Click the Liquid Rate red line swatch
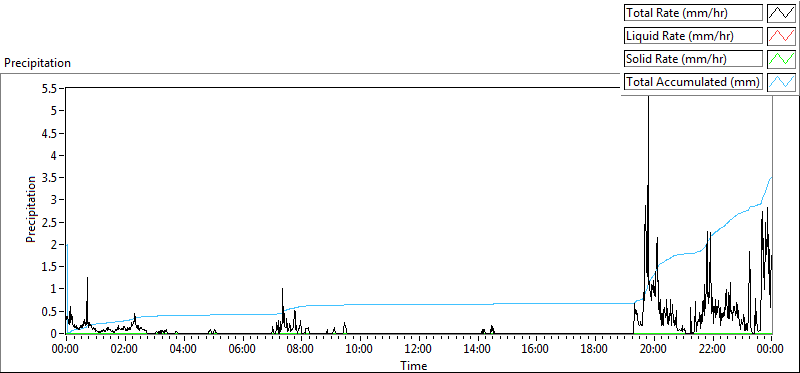 click(781, 36)
